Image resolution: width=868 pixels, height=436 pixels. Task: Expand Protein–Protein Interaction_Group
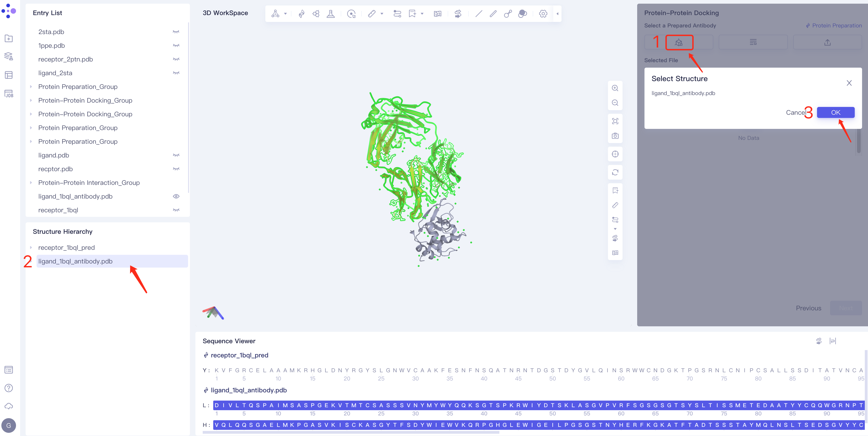[31, 183]
